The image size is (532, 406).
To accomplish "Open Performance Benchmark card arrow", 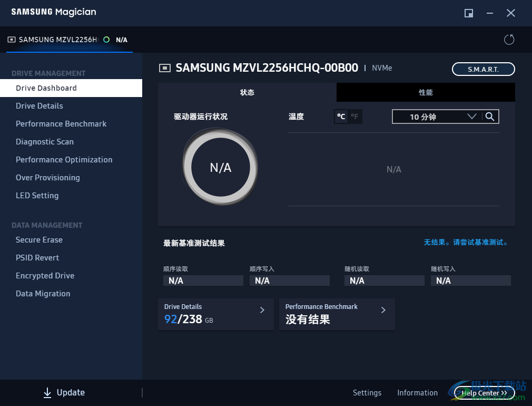I will pos(383,310).
